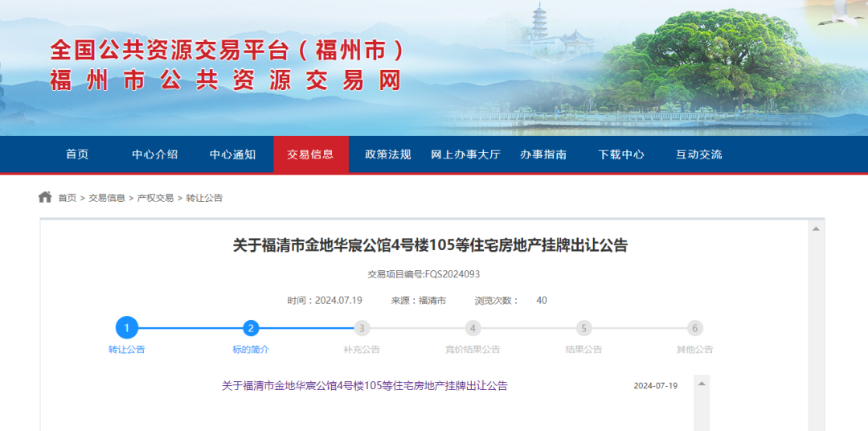Click the inner list scroll-up arrow
Screen dimensions: 868x431
click(702, 384)
